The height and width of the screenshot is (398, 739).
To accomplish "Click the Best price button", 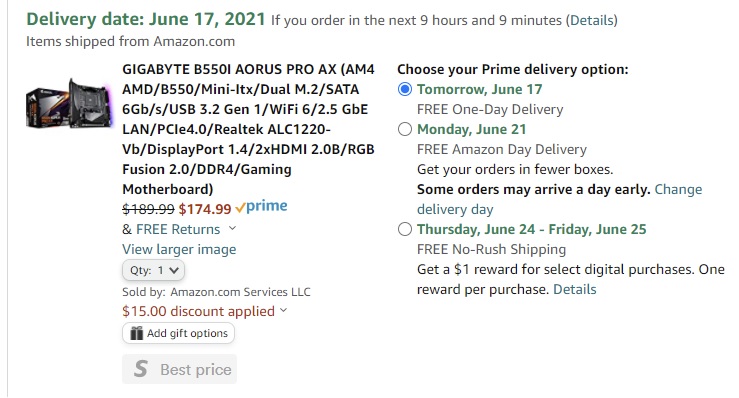I will [180, 369].
